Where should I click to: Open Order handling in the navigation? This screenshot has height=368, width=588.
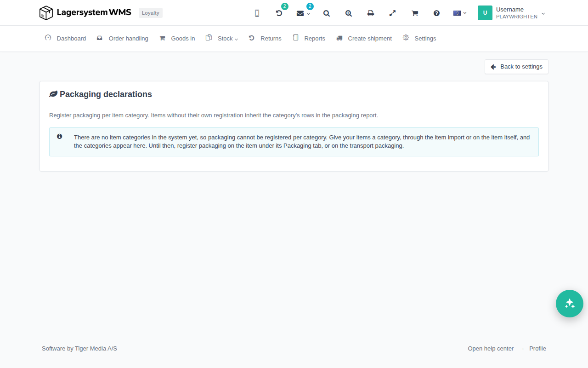(123, 39)
